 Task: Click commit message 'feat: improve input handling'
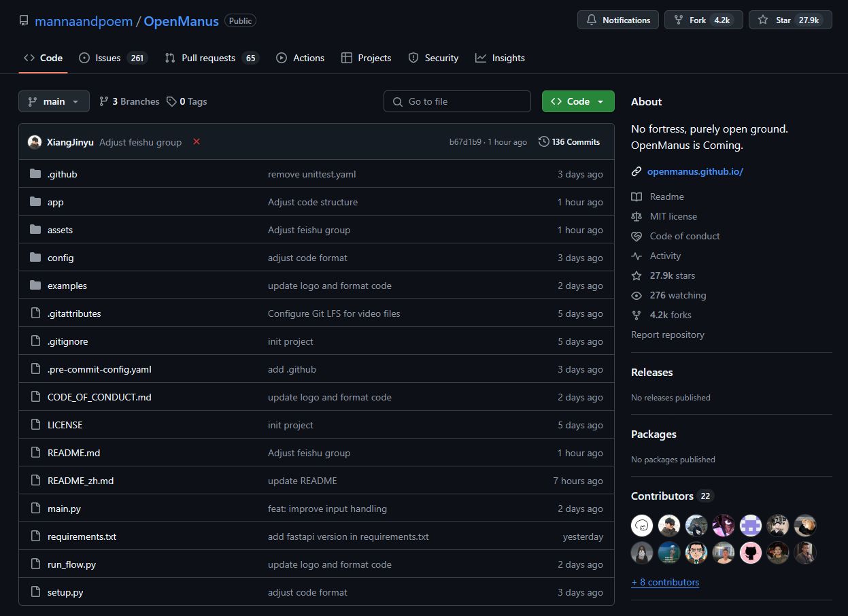click(327, 509)
